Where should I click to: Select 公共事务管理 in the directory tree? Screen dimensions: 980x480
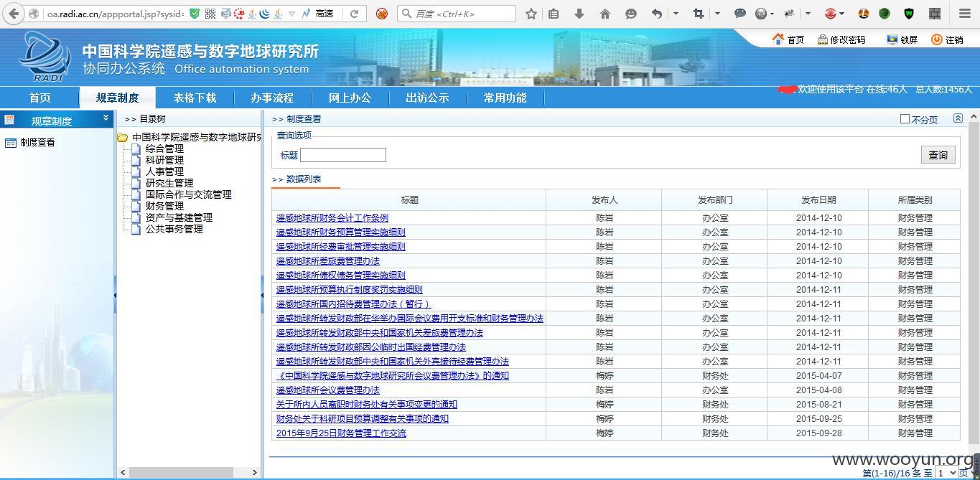coord(174,229)
